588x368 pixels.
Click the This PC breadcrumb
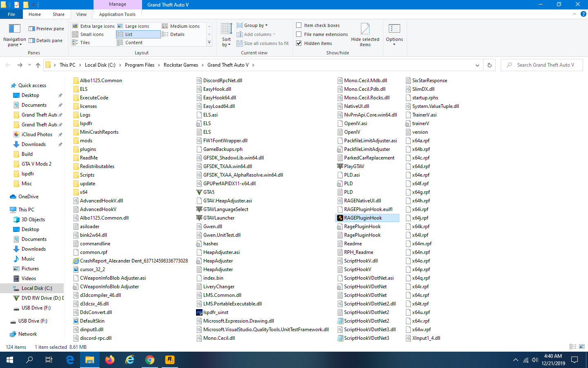click(67, 65)
